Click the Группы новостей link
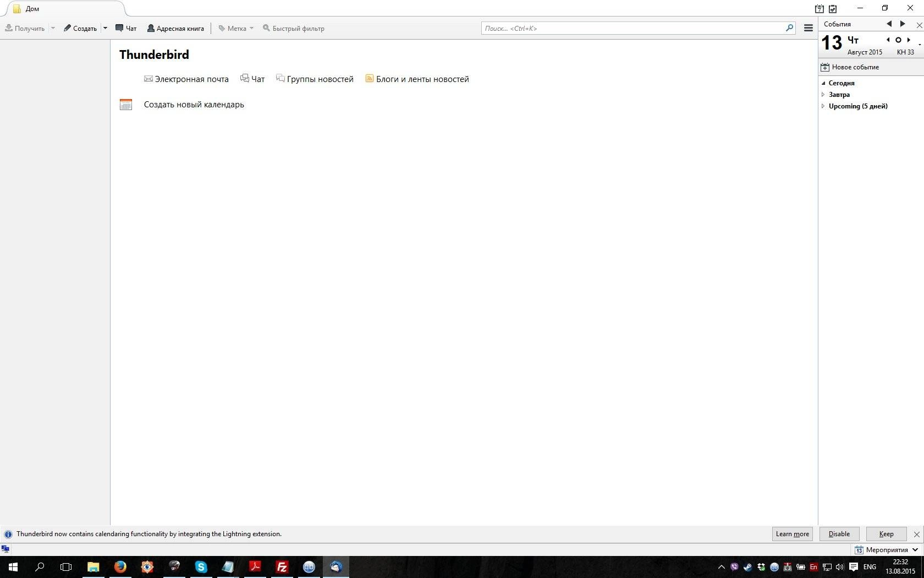 pos(315,79)
